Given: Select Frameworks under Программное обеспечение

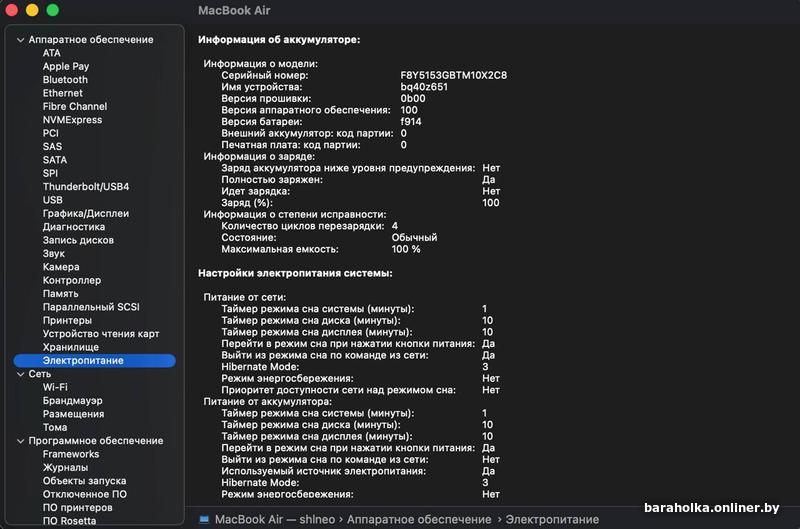Looking at the screenshot, I should tap(71, 454).
